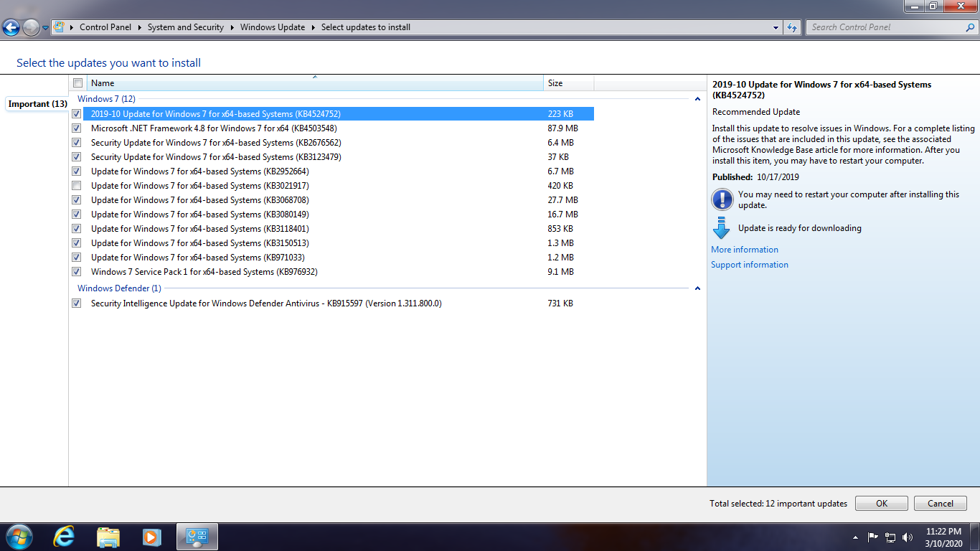Select the Microsoft .NET Framework 4.8 row

point(339,128)
